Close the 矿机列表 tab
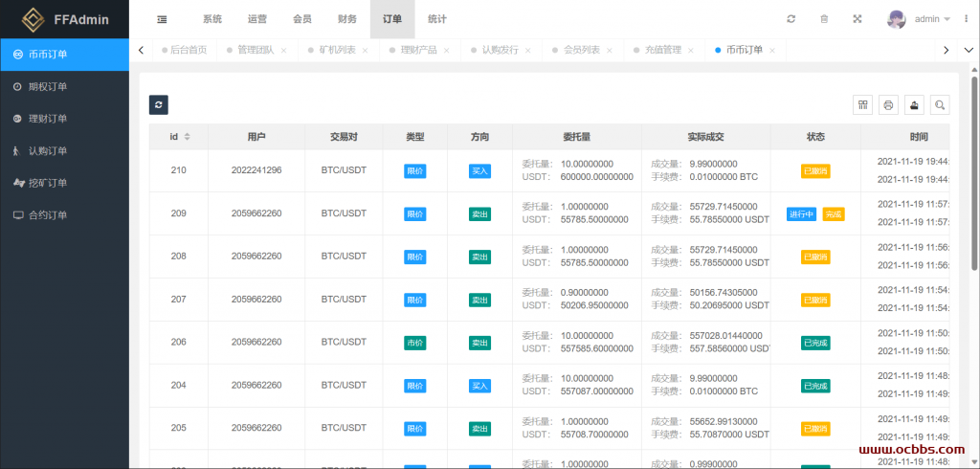 (365, 51)
